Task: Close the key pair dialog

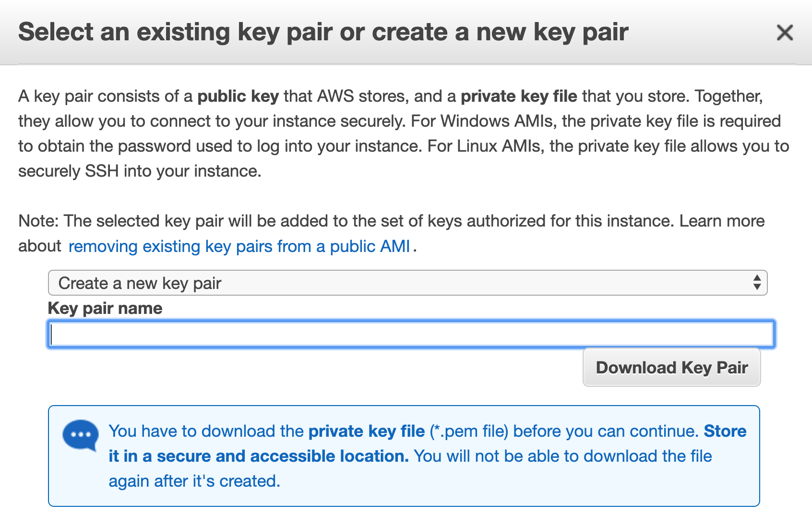Action: point(785,33)
